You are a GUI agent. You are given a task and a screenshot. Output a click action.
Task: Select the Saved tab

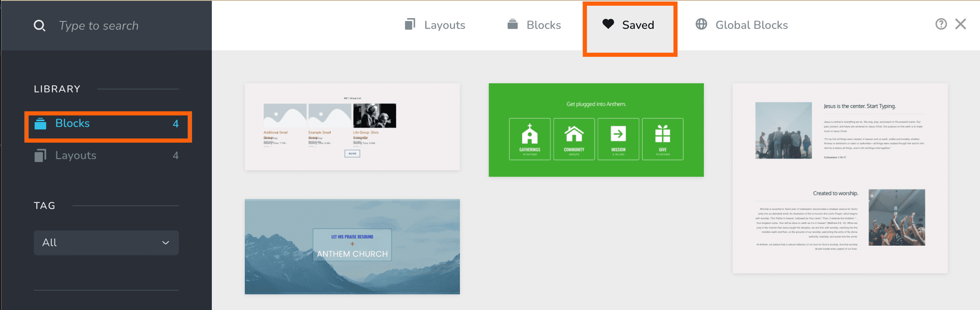tap(629, 25)
